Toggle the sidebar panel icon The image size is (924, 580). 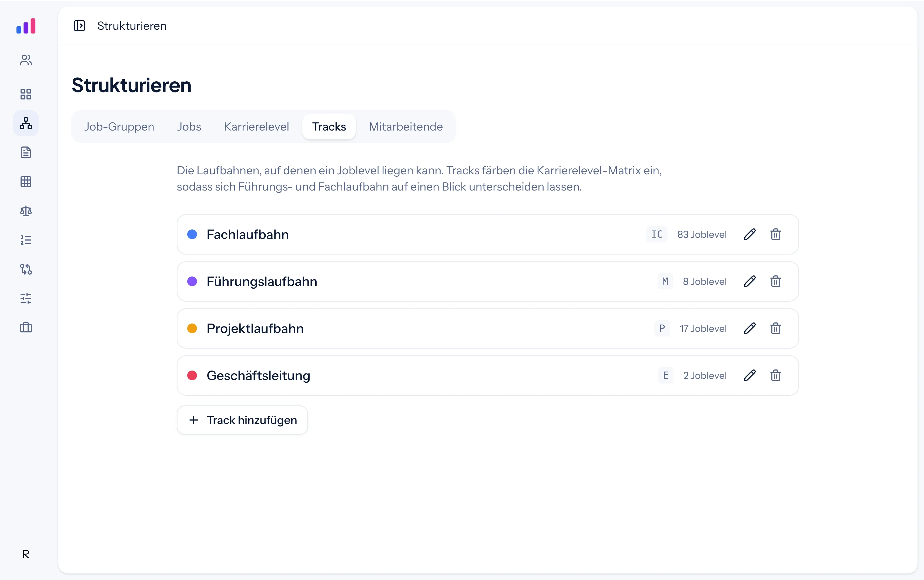tap(79, 26)
